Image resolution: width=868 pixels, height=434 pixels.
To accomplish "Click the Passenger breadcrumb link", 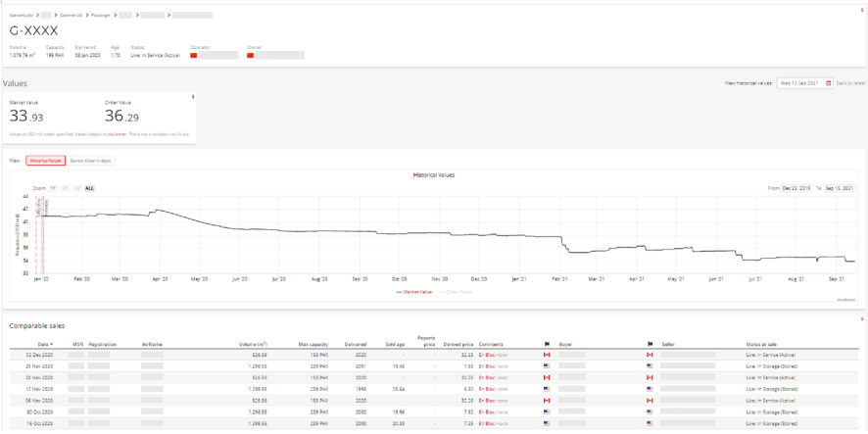I will click(x=100, y=15).
